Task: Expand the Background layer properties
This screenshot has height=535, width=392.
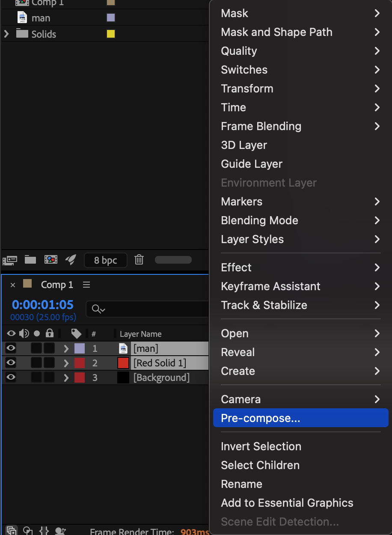Action: [66, 377]
